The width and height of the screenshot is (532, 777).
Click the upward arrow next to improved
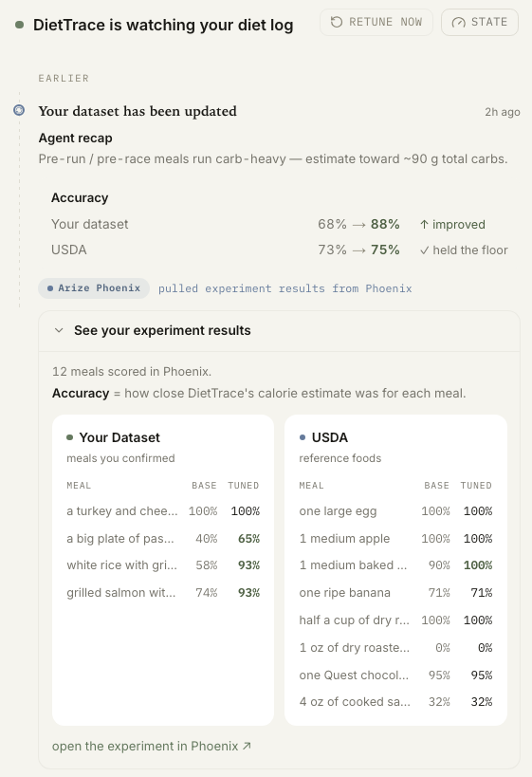pos(424,225)
